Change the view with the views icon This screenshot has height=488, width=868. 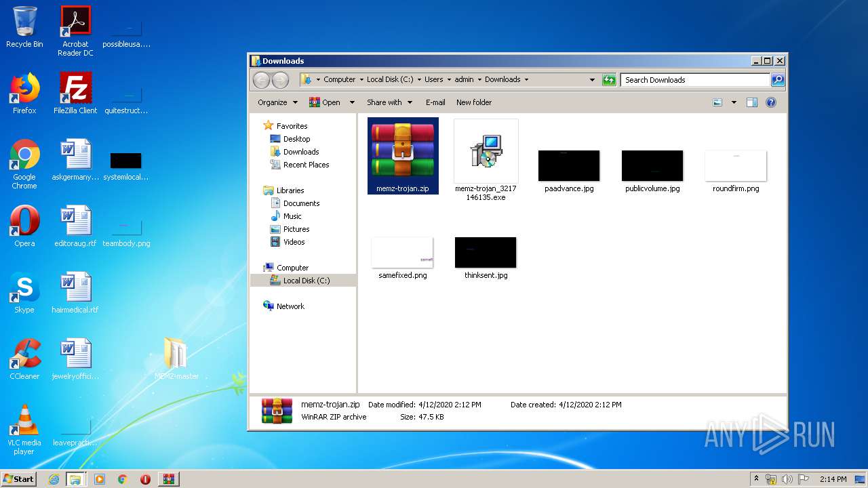tap(718, 102)
